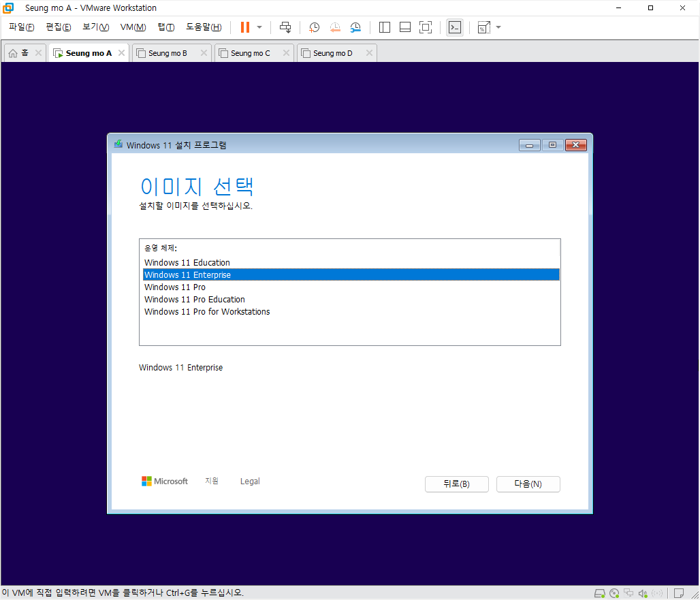Screen dimensions: 700x600
Task: Minimize the VMware Workstation window
Action: tap(618, 8)
